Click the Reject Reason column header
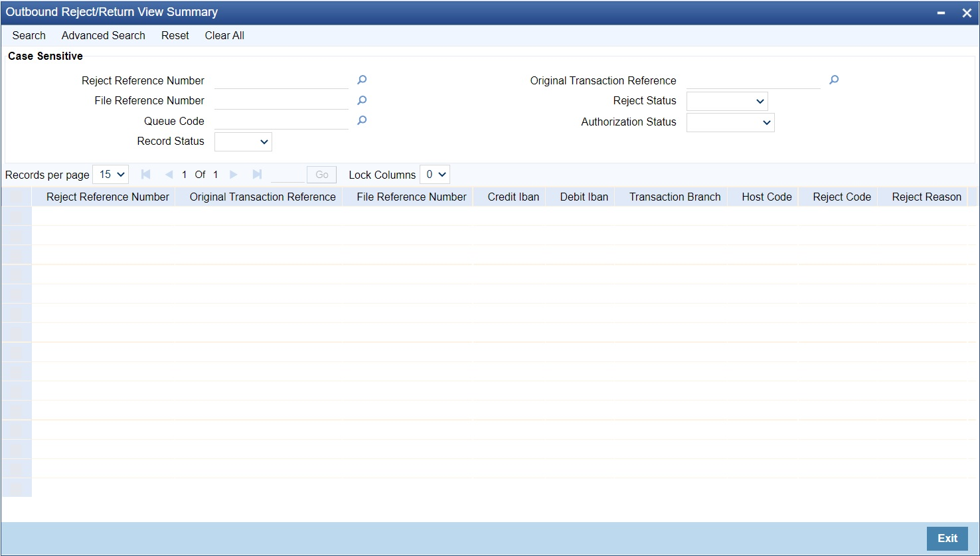The image size is (980, 556). tap(927, 197)
